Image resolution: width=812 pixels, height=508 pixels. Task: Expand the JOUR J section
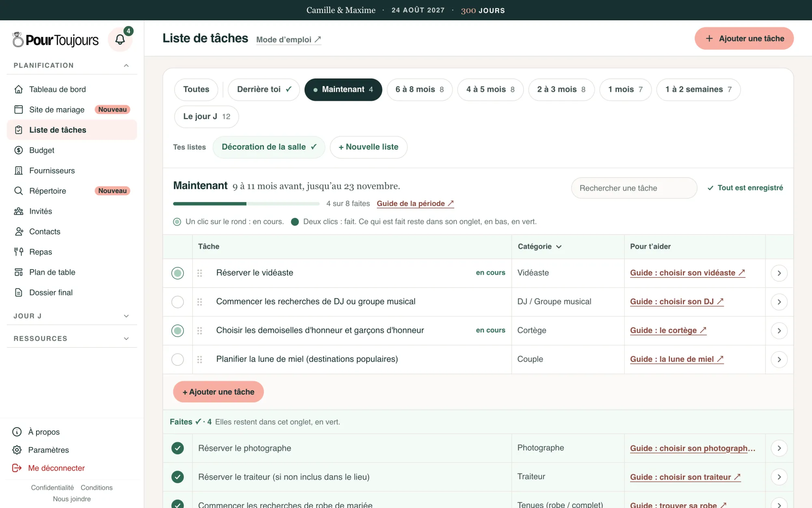126,316
